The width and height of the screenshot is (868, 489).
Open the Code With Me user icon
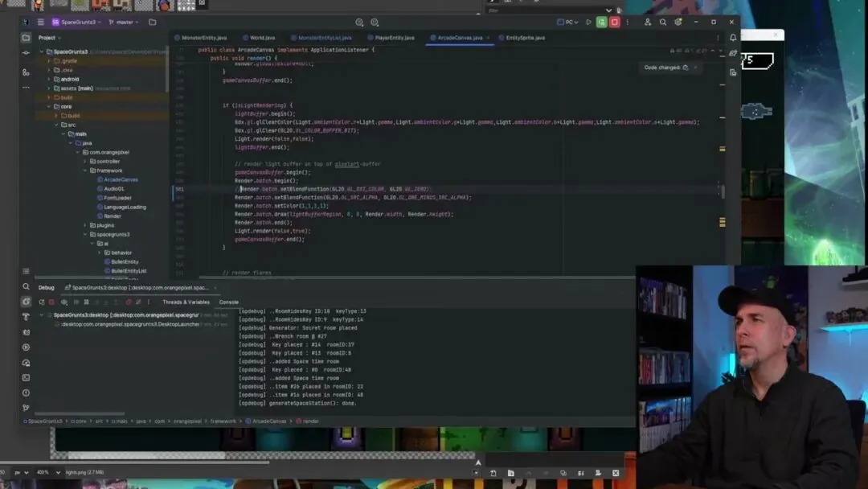pos(648,23)
